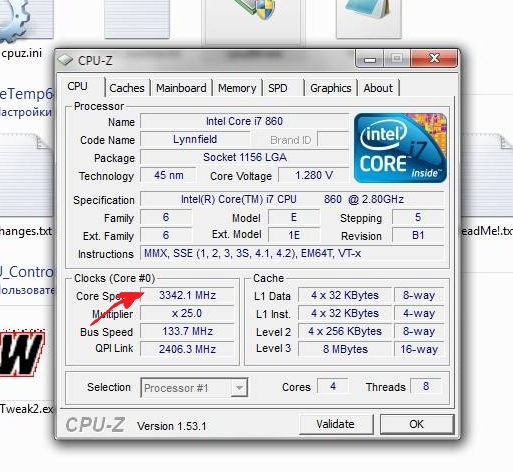
Task: Go to the Memory tab
Action: (x=237, y=88)
